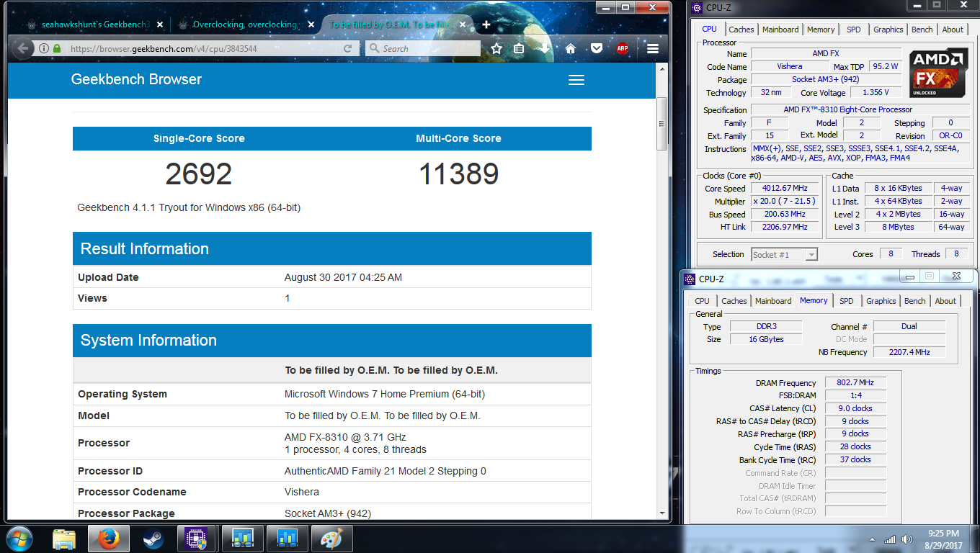
Task: Open File Explorer from the taskbar
Action: (64, 538)
